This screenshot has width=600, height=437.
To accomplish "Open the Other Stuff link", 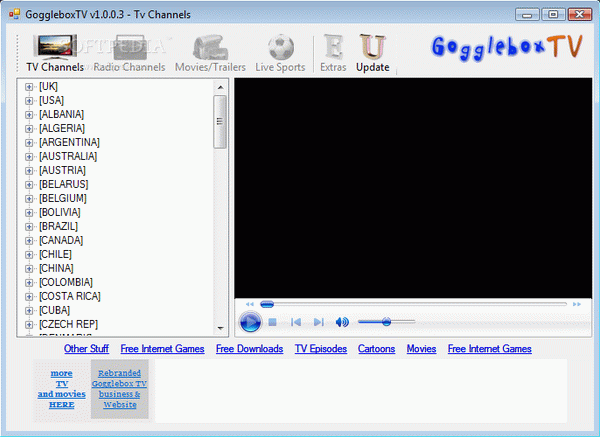I will tap(86, 349).
